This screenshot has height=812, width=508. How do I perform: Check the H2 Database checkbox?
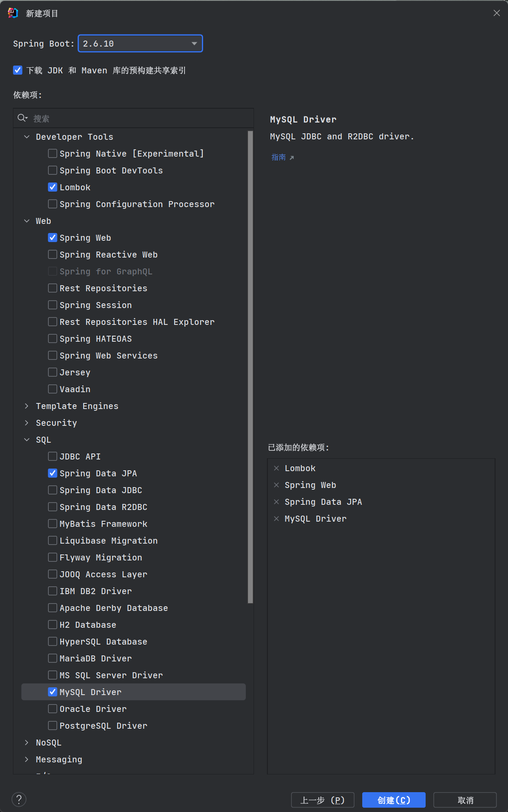[53, 624]
